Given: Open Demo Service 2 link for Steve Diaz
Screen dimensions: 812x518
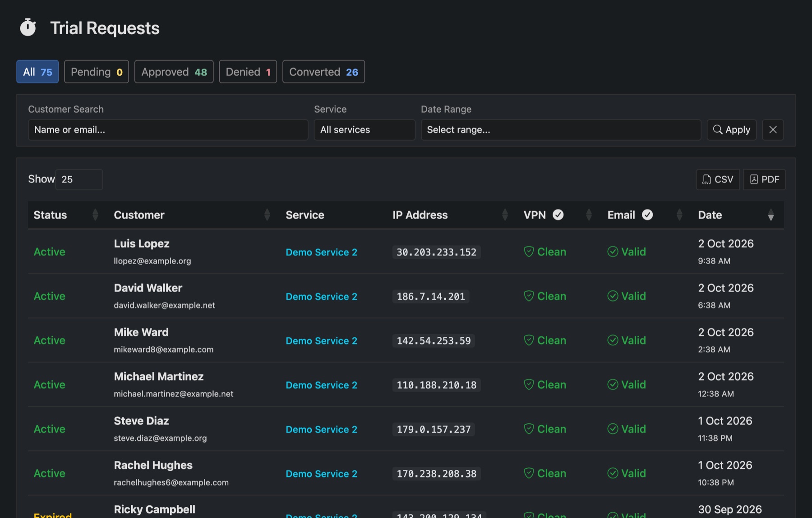Looking at the screenshot, I should point(321,429).
